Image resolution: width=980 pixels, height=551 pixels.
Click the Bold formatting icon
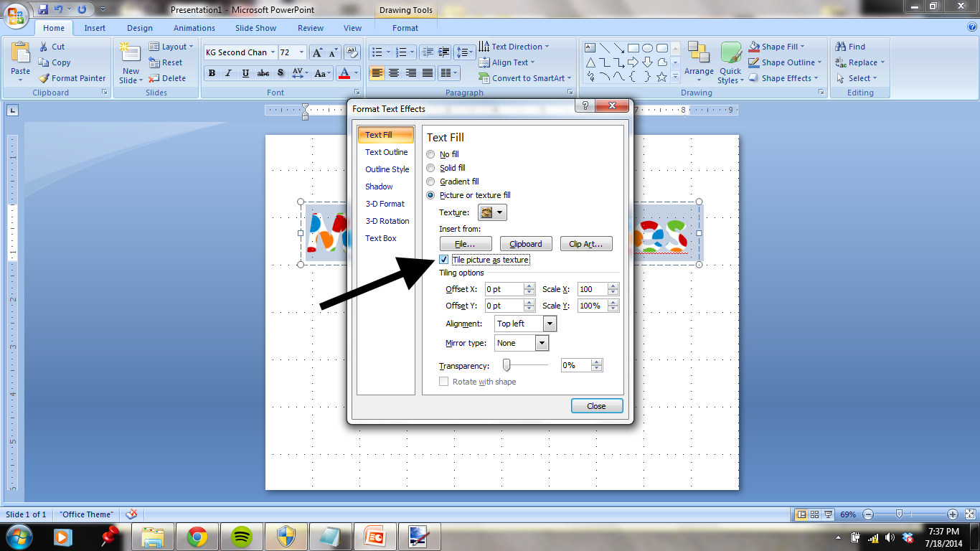point(212,73)
